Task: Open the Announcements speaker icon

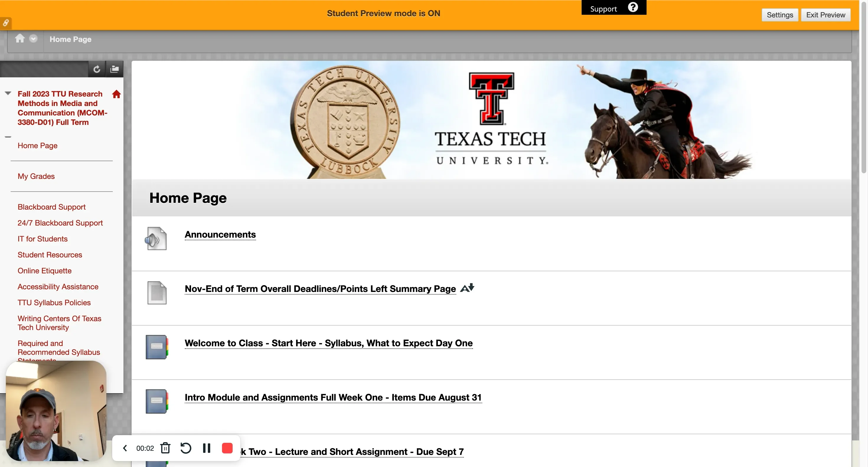Action: click(x=156, y=239)
